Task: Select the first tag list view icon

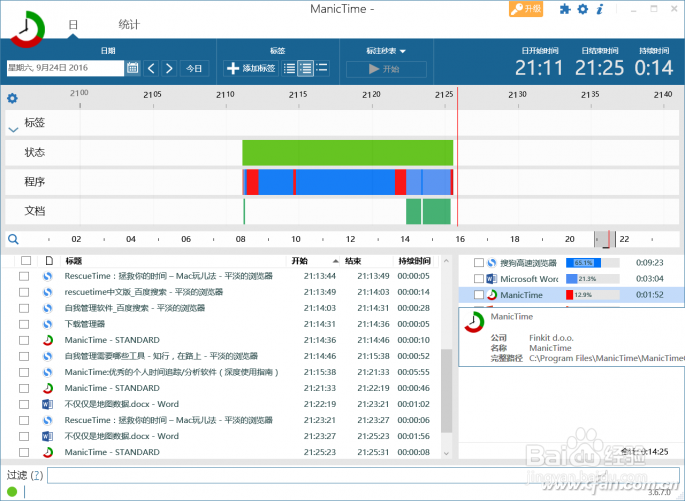Action: 289,68
